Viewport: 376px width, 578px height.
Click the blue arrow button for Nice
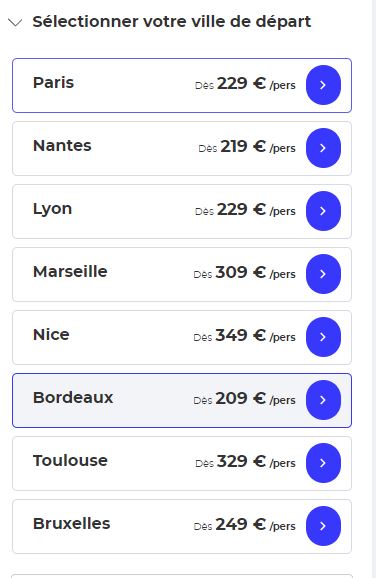click(323, 337)
